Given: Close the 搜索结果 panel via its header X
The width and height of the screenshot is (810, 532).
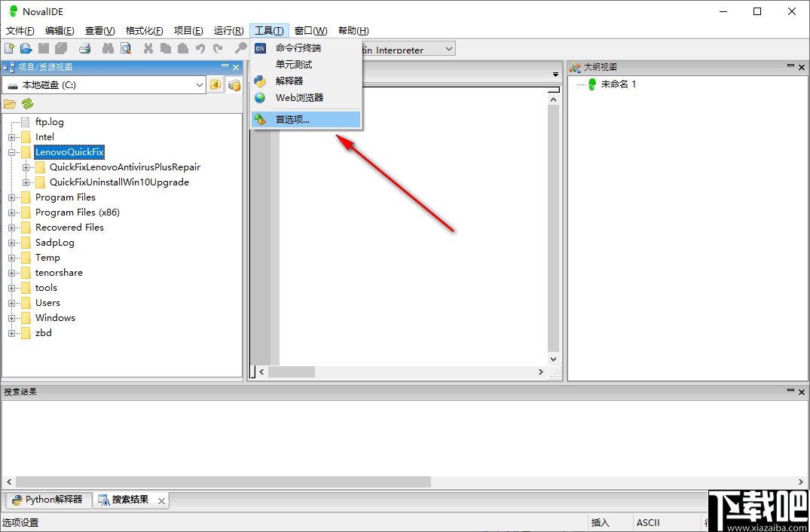Looking at the screenshot, I should point(802,393).
